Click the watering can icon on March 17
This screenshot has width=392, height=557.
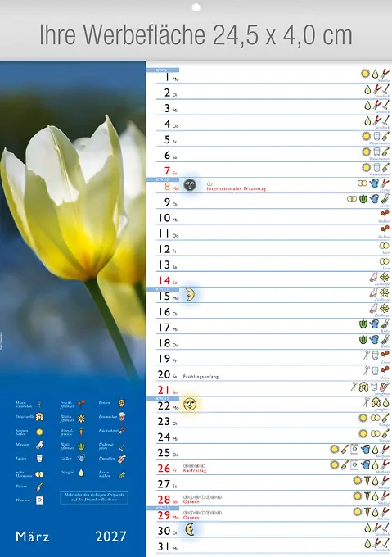(374, 324)
